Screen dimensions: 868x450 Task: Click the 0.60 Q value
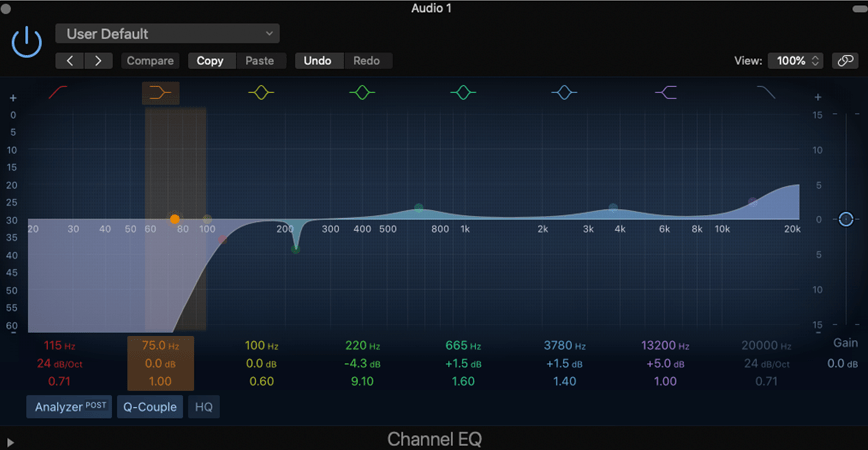click(261, 381)
